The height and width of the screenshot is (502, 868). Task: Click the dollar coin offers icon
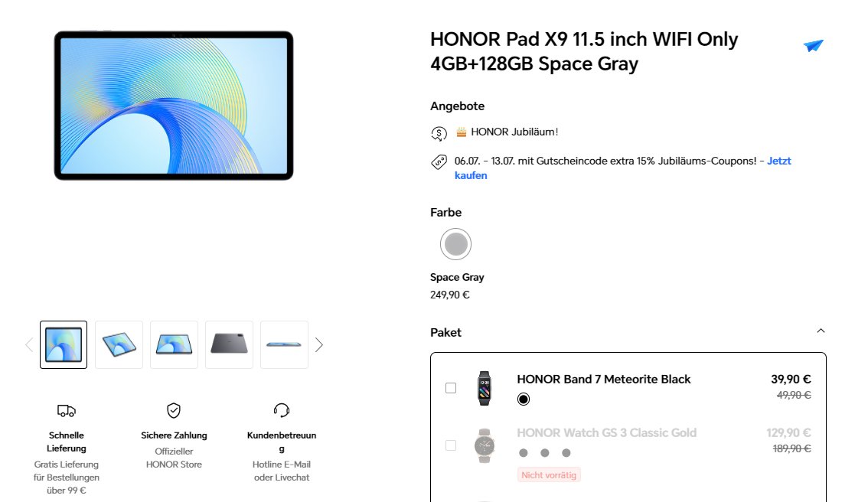(x=439, y=133)
